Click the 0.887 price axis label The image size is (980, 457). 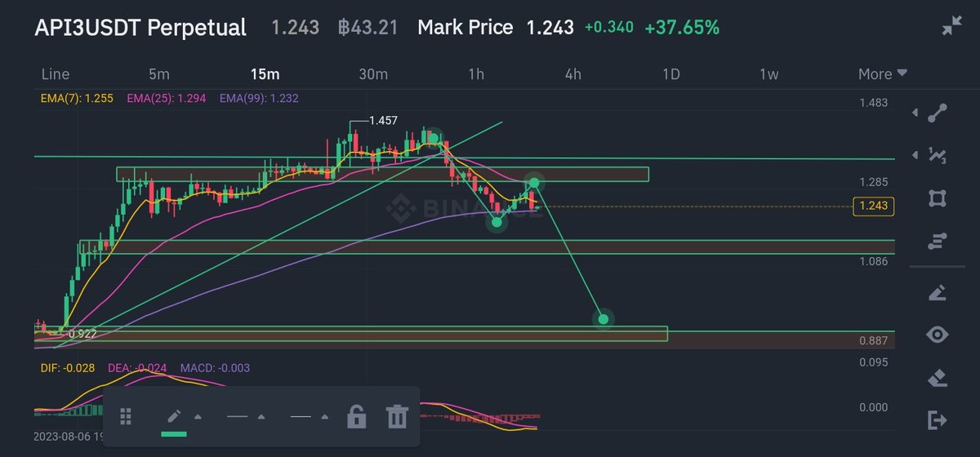(873, 341)
